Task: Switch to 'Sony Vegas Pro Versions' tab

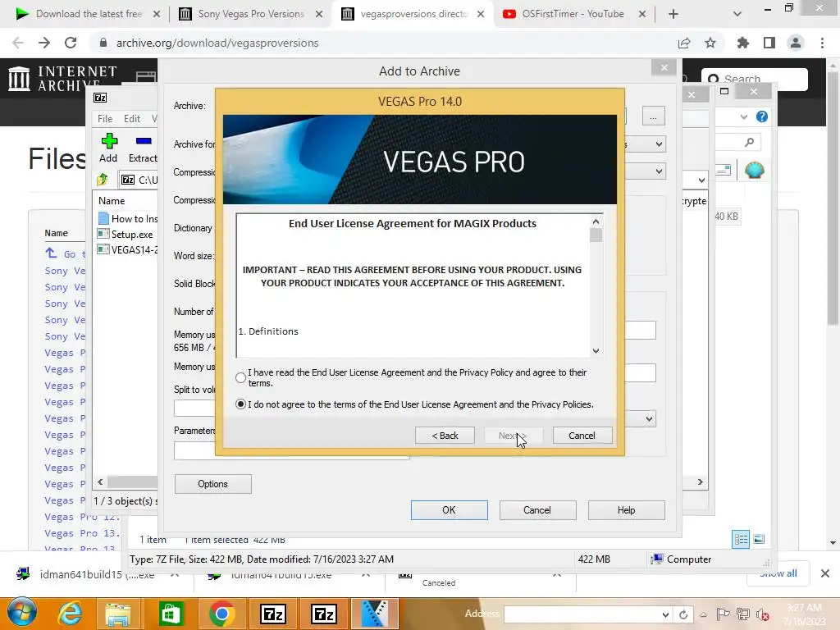Action: tap(251, 14)
